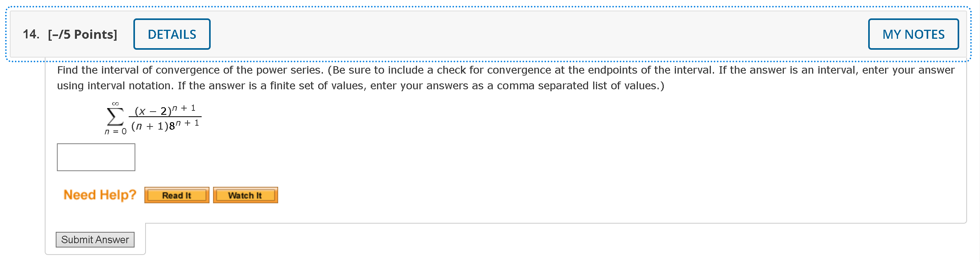Access textbook help with Read It
This screenshot has height=262, width=980.
point(177,195)
